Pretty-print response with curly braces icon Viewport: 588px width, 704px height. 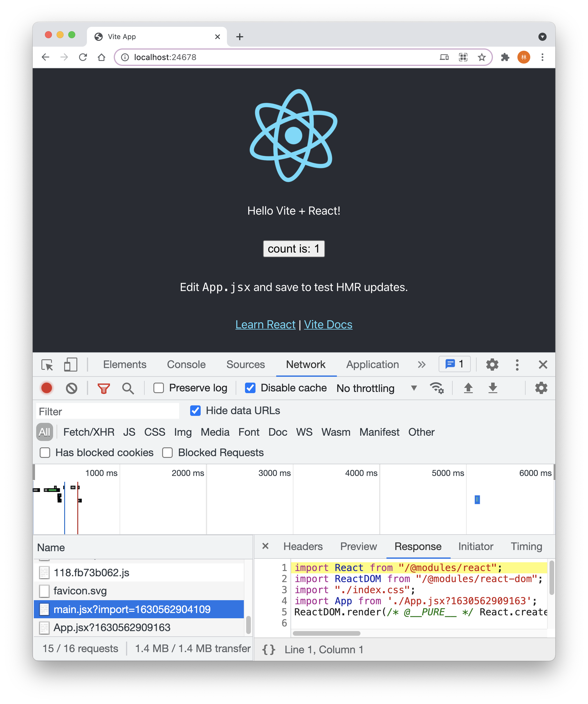pyautogui.click(x=269, y=650)
